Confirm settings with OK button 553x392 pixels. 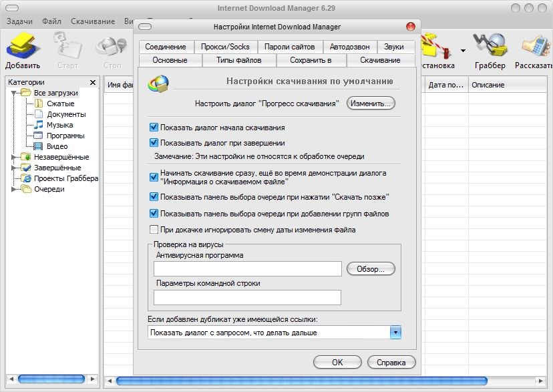[337, 363]
